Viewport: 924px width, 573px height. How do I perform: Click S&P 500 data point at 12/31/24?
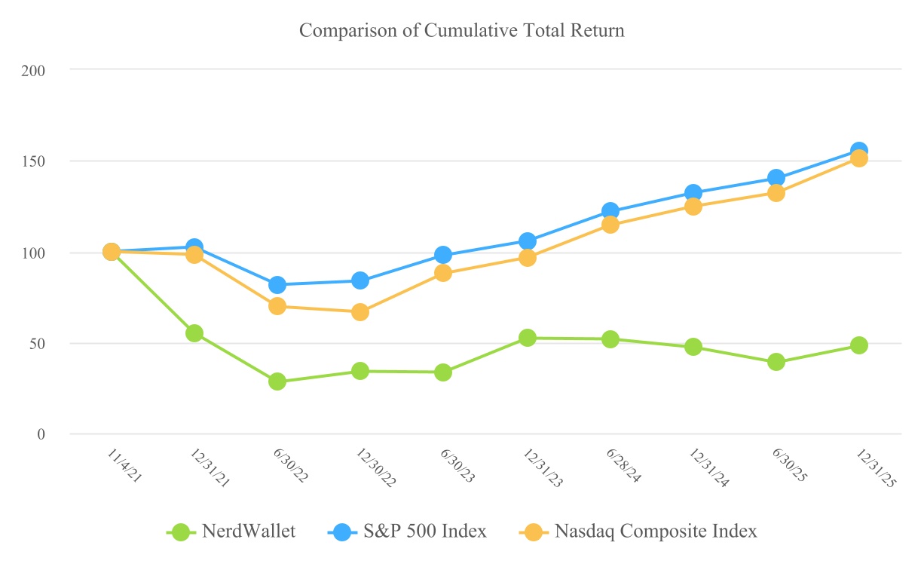click(x=693, y=193)
